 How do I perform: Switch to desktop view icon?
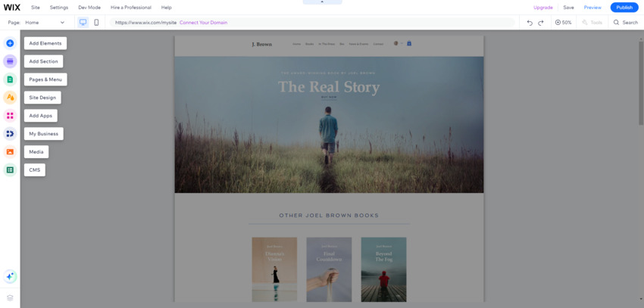[83, 23]
